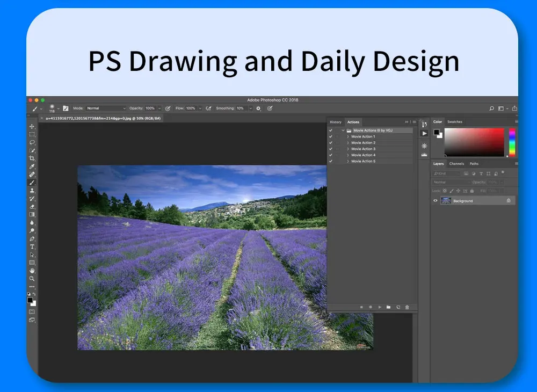Select the Type tool
537x392 pixels.
[x=32, y=246]
